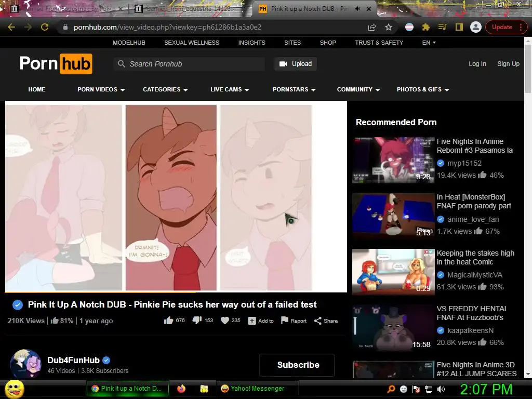Image resolution: width=532 pixels, height=399 pixels.
Task: Click the orange search magnifier in the system tray
Action: point(391,389)
